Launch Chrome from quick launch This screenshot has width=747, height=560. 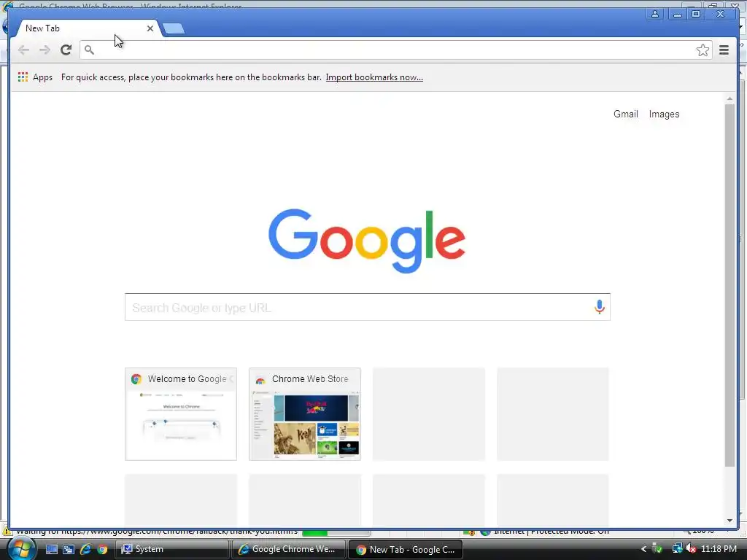click(x=102, y=549)
